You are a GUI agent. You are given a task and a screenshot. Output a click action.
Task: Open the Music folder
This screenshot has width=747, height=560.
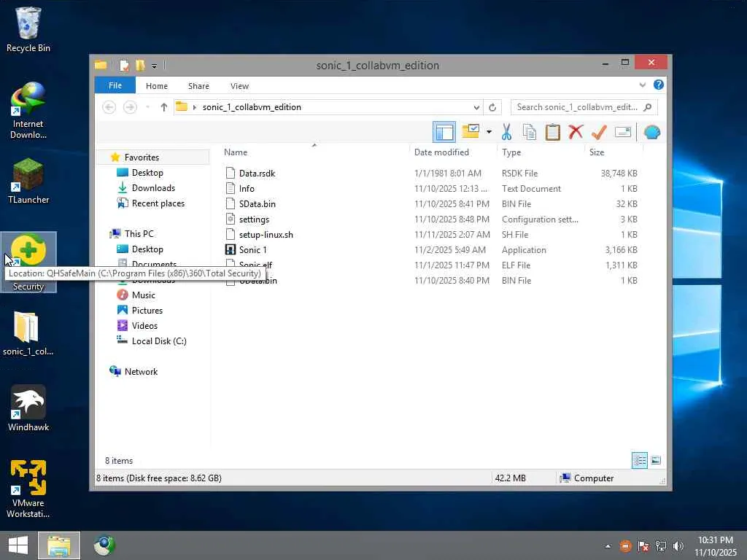tap(143, 295)
